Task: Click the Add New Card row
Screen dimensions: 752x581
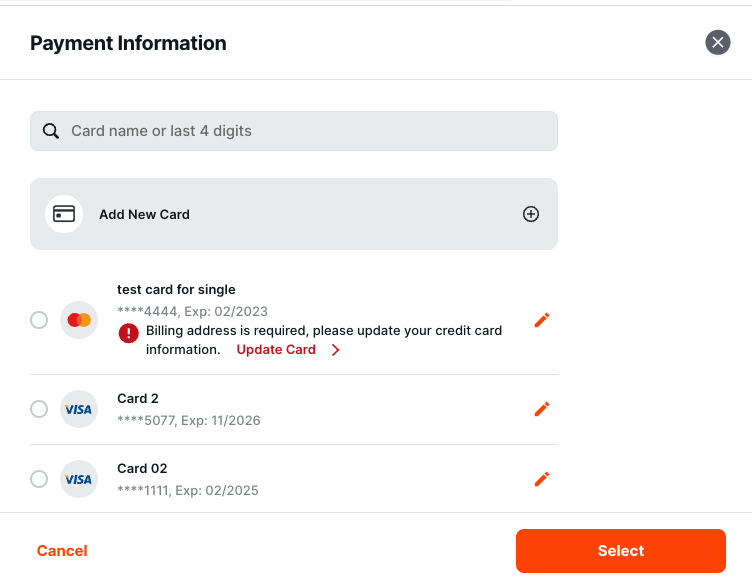Action: point(294,214)
